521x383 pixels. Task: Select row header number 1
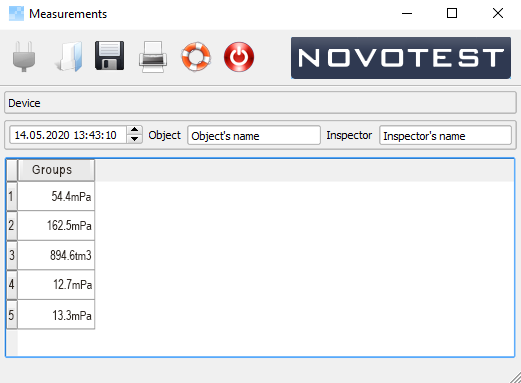pos(12,196)
